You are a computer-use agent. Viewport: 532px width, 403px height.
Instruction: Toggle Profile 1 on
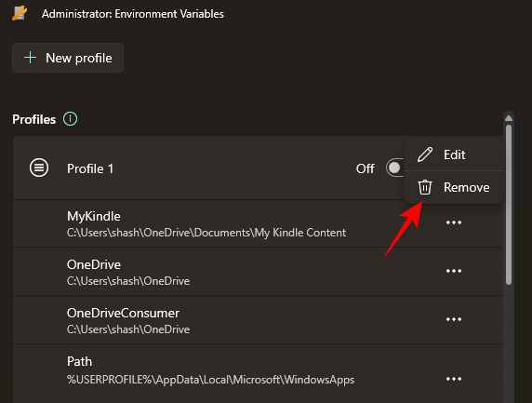coord(394,168)
